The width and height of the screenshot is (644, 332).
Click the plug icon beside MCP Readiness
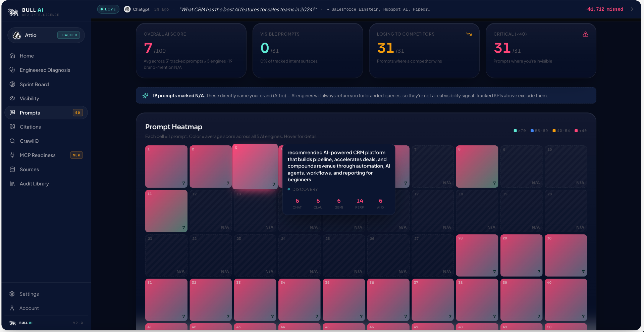[12, 155]
